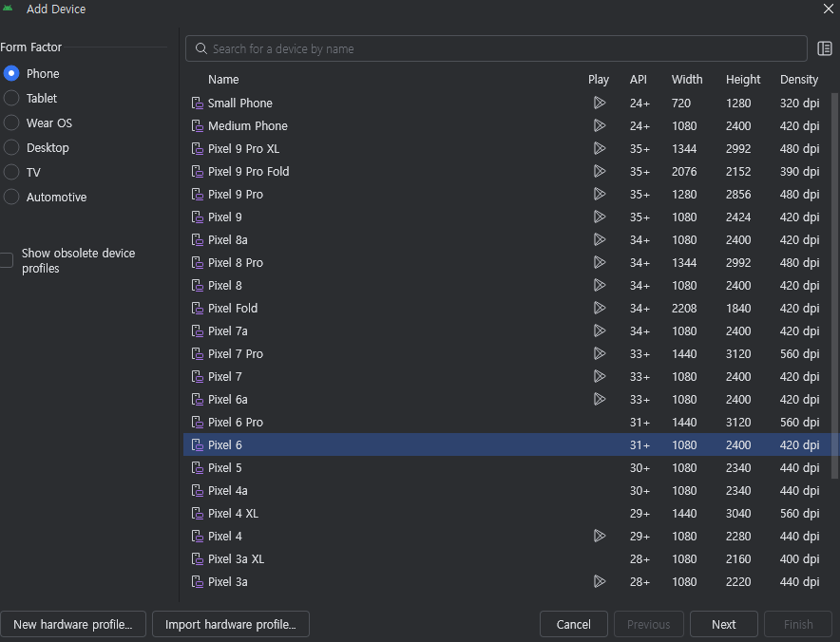Click the device icon beside Pixel 7a
Screen dimensions: 840x642
[x=197, y=330]
